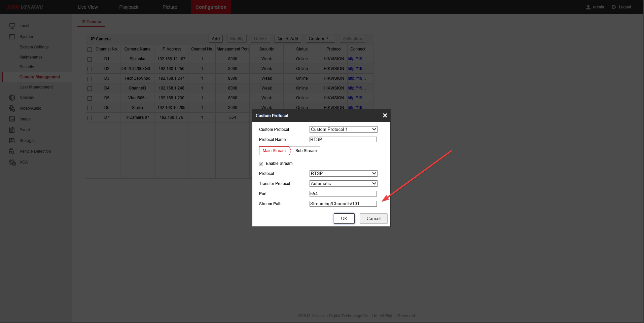The width and height of the screenshot is (644, 323).
Task: Click OK in Custom Protocol dialog
Action: [344, 218]
